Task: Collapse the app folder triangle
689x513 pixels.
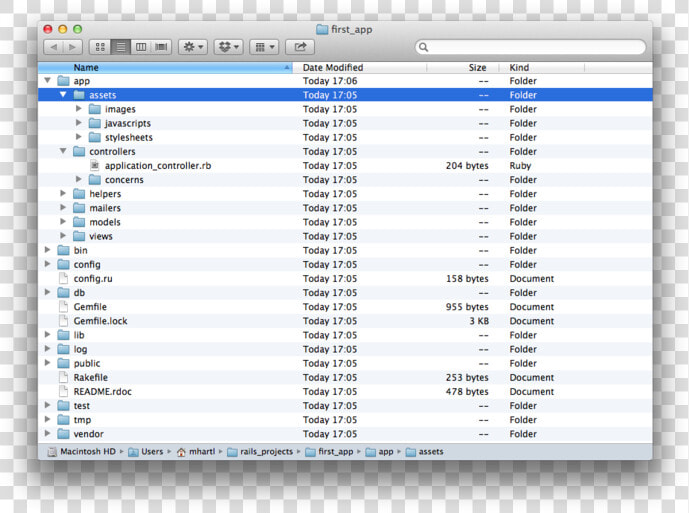Action: pos(47,80)
